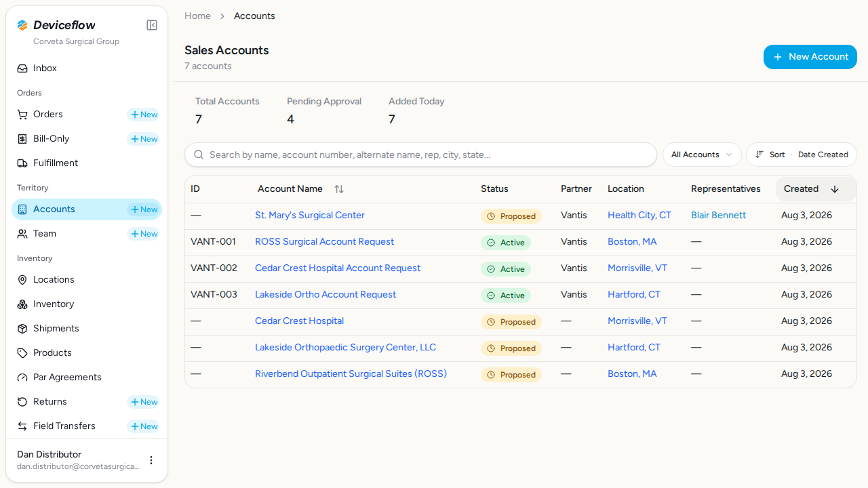The image size is (868, 488).
Task: Click New button beside Bill-Only
Action: (144, 139)
